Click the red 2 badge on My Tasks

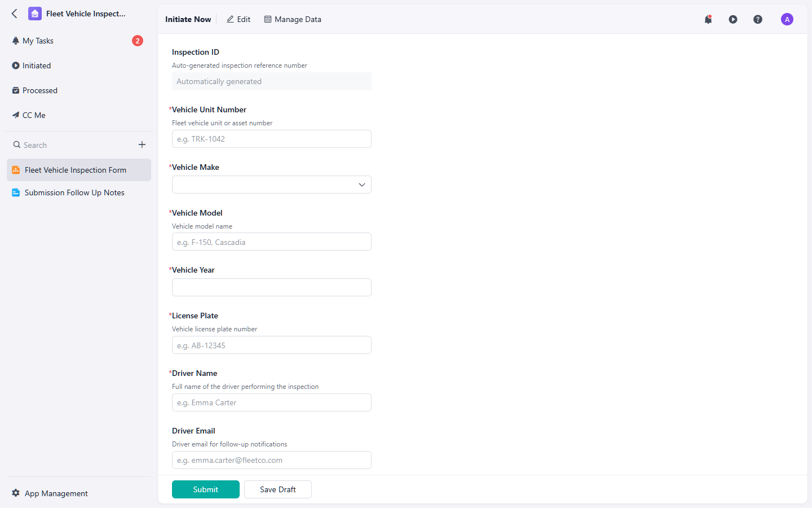[138, 41]
